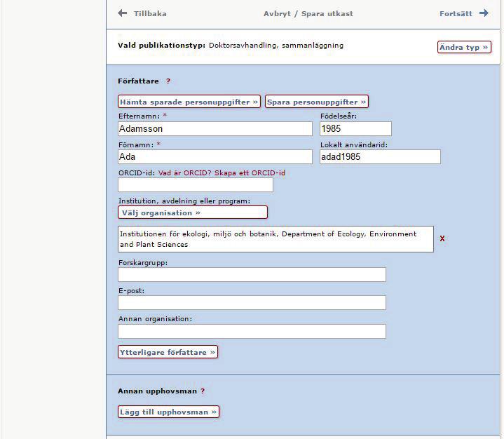This screenshot has width=504, height=439.
Task: Focus the Födelseår field showing 1985
Action: tap(355, 128)
